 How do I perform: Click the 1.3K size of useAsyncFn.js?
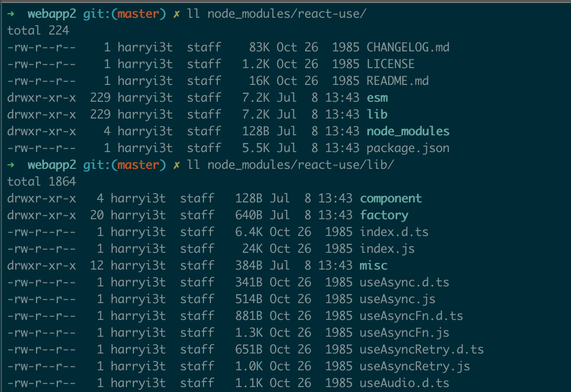pos(249,332)
